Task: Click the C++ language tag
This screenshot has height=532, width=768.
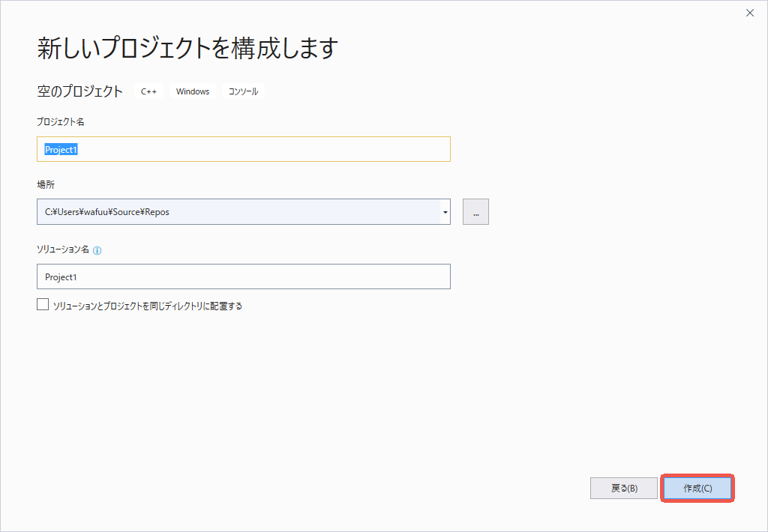Action: coord(148,91)
